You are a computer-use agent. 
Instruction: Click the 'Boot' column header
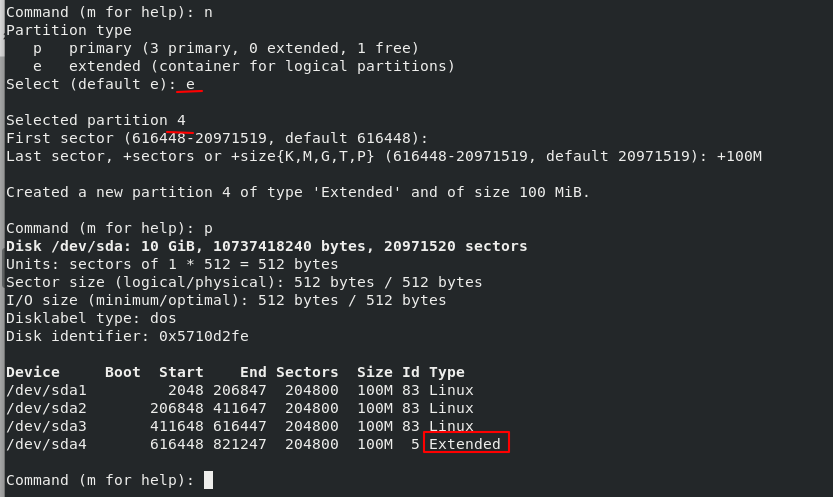pos(123,372)
